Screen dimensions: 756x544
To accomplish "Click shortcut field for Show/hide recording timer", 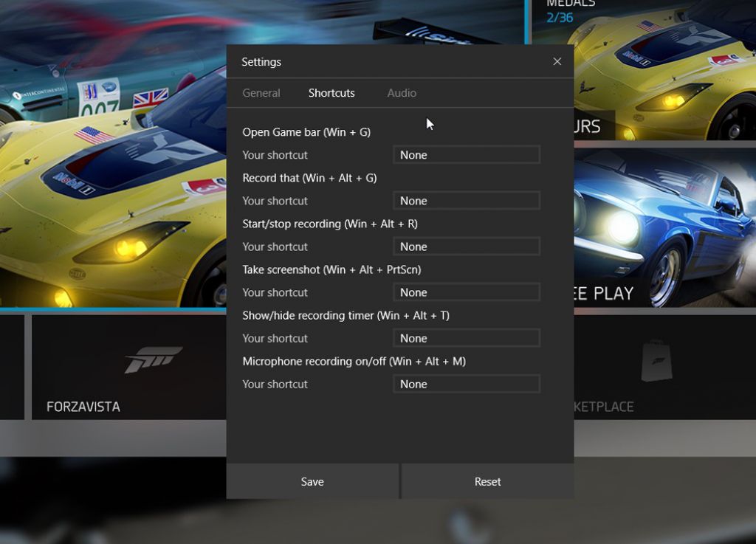I will tap(467, 338).
